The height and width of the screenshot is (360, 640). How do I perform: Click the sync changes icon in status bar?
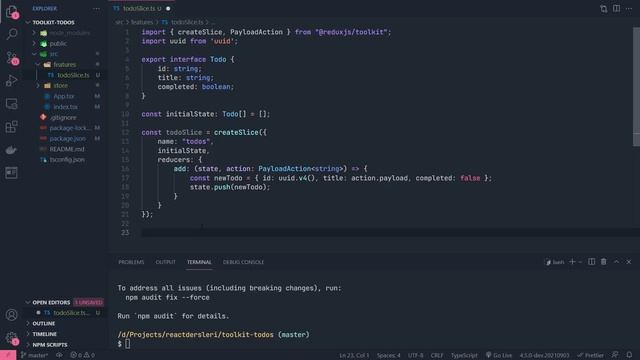pos(60,355)
